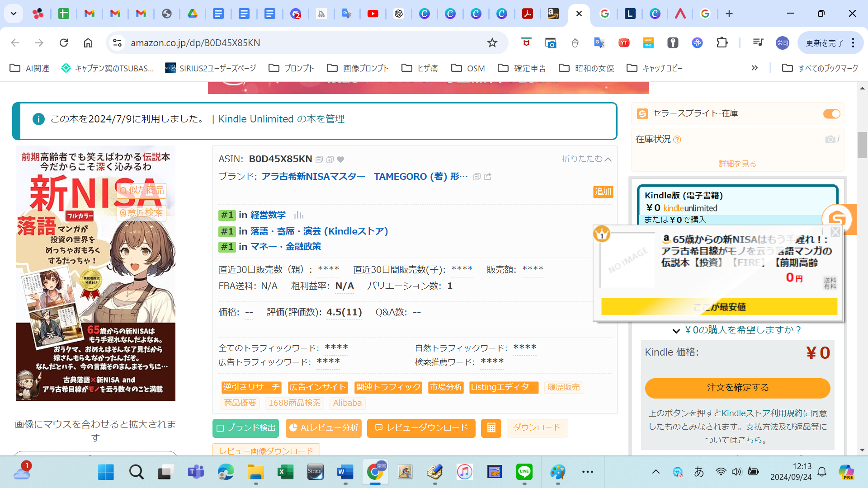
Task: Check the ブランド検出 checkbox button
Action: point(245,428)
